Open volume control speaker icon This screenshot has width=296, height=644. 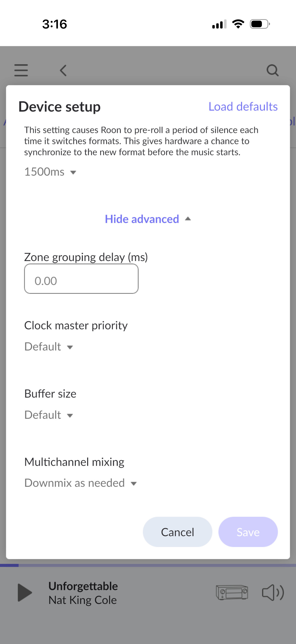coord(273,592)
